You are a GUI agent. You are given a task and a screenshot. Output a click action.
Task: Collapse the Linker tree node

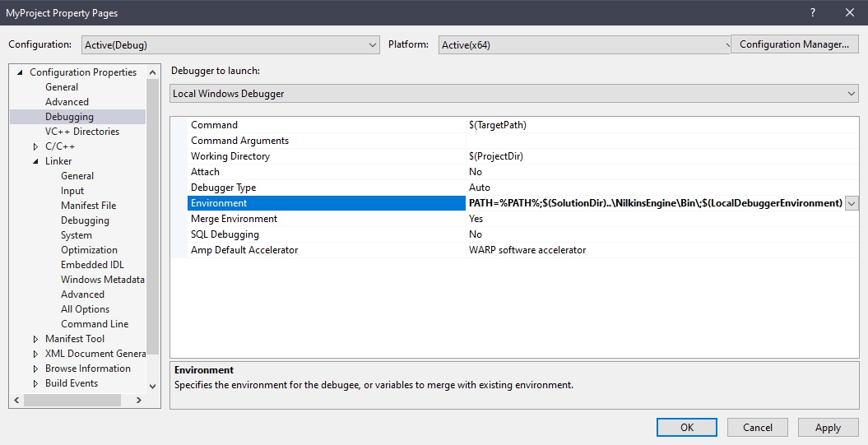point(35,161)
